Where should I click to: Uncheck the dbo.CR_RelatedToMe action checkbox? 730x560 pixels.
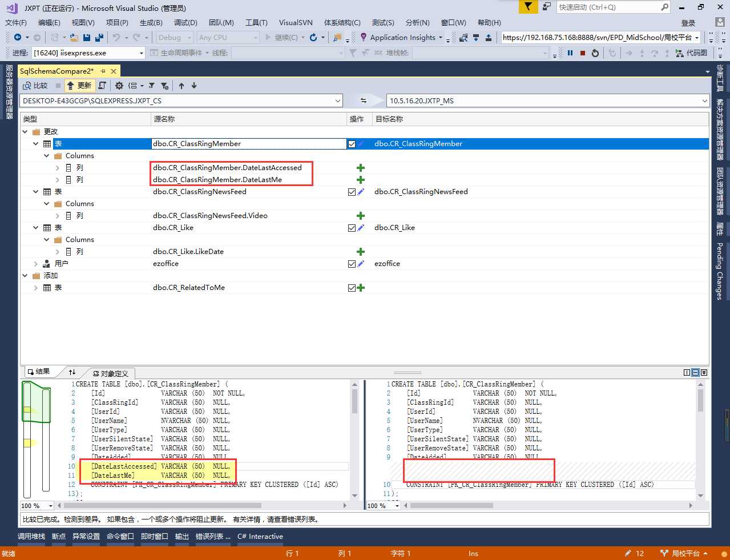(x=352, y=288)
